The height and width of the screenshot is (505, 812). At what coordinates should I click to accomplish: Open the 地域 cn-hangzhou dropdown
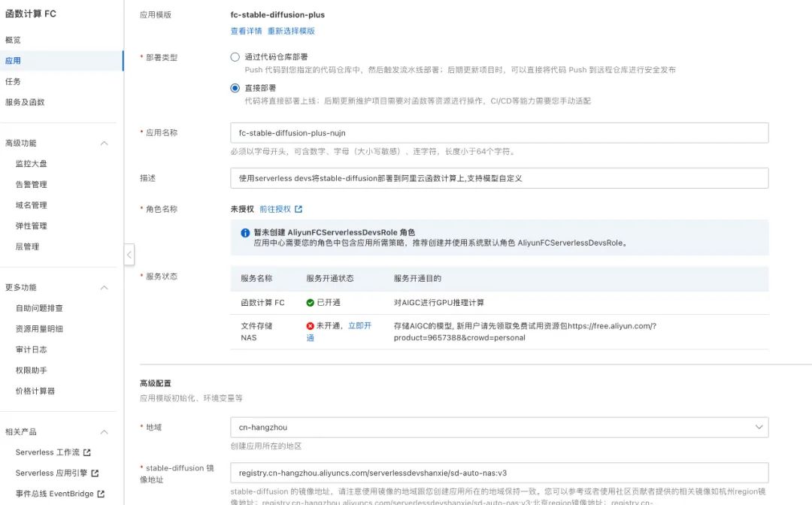(499, 428)
